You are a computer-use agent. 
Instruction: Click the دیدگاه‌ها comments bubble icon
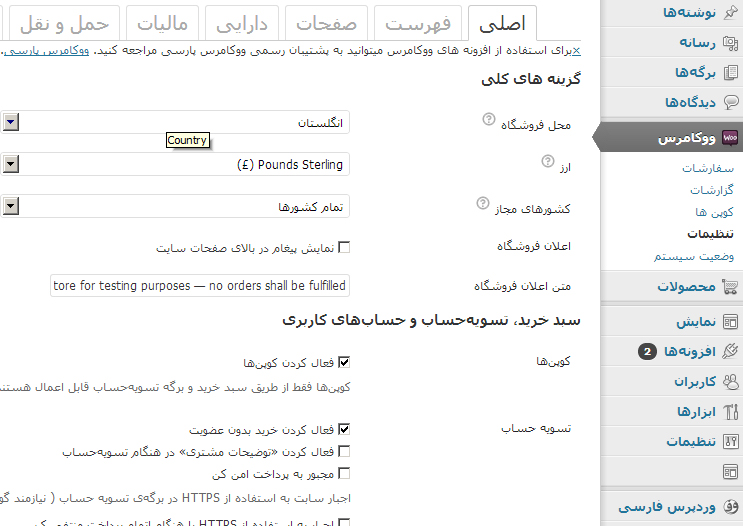click(731, 102)
